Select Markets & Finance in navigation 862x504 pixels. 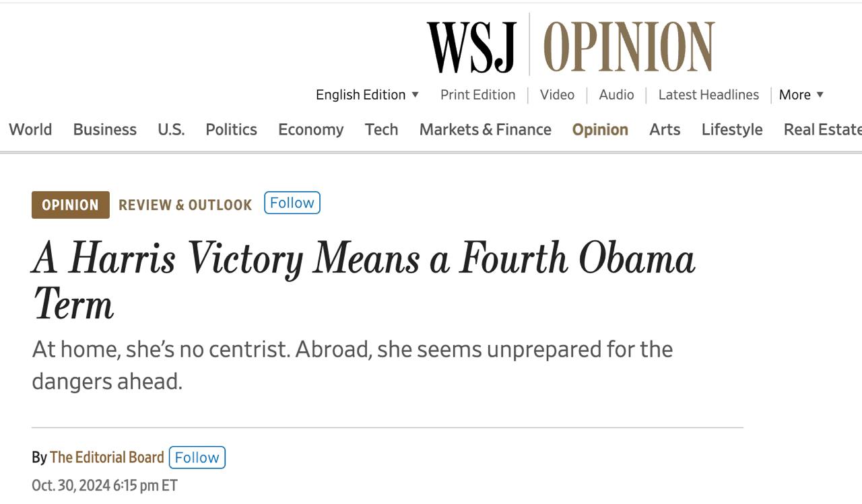coord(485,129)
